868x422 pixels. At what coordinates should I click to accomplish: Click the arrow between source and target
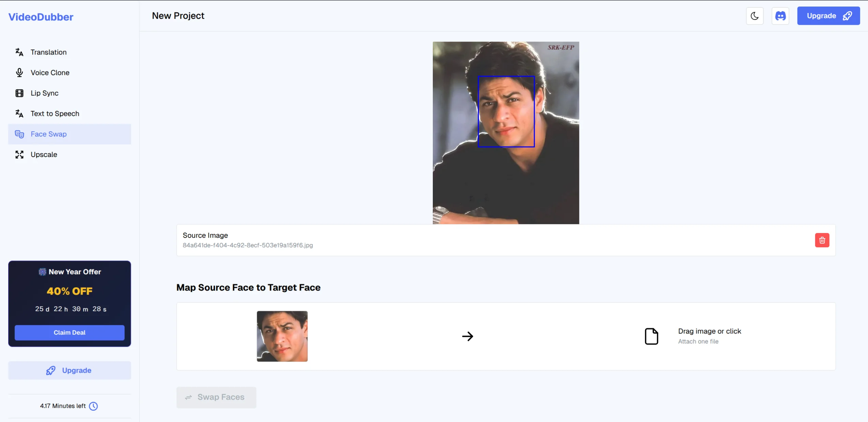point(468,336)
